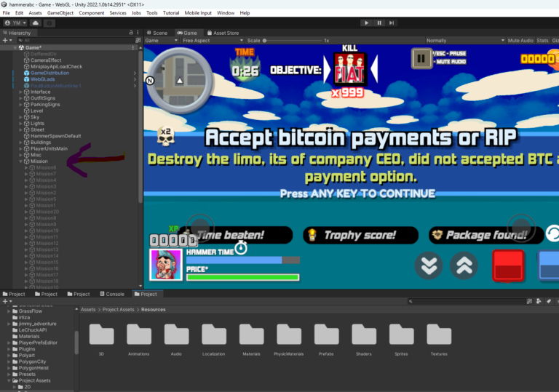Open the YM account dropdown
The width and height of the screenshot is (559, 392).
pos(16,23)
